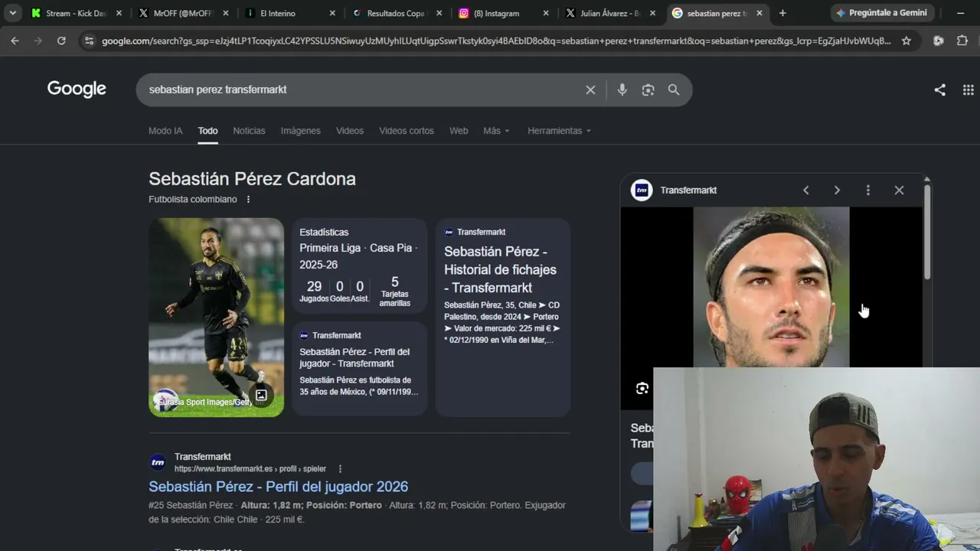Start a voice search with the microphone

(622, 90)
